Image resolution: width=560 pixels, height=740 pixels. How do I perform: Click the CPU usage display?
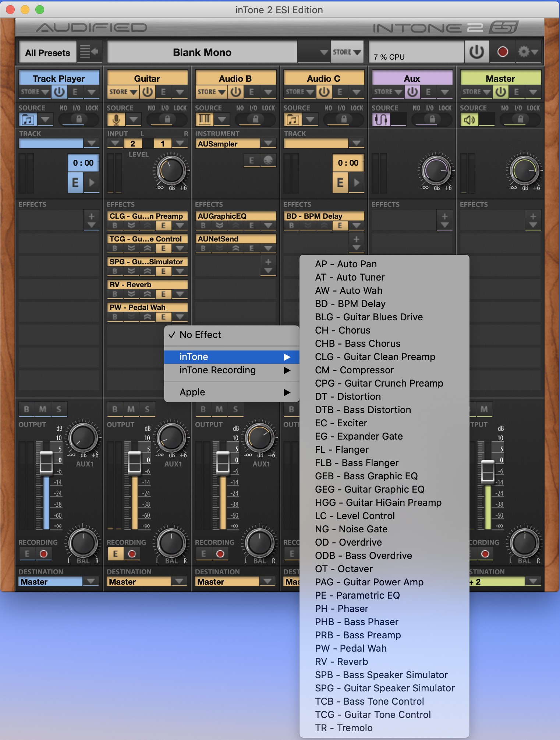point(417,52)
